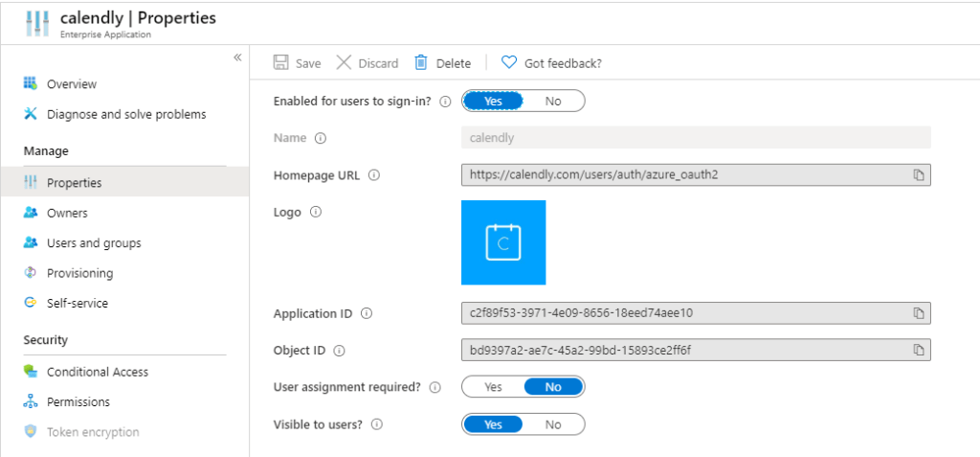Image resolution: width=980 pixels, height=457 pixels.
Task: Set User assignment required to Yes
Action: [x=493, y=387]
